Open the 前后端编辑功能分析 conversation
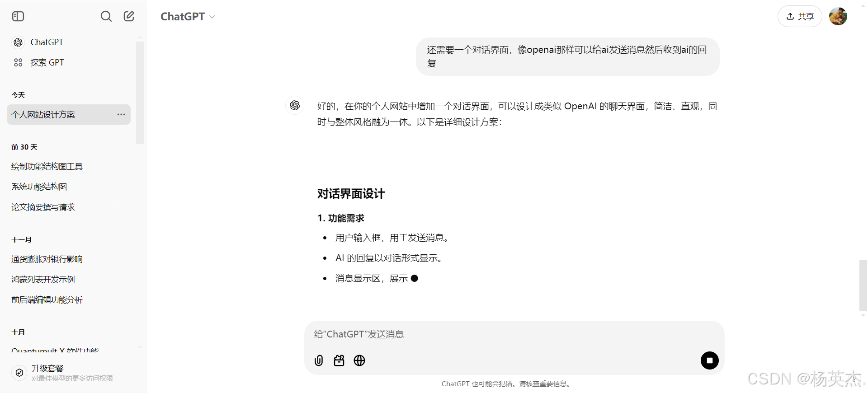868x393 pixels. 47,299
